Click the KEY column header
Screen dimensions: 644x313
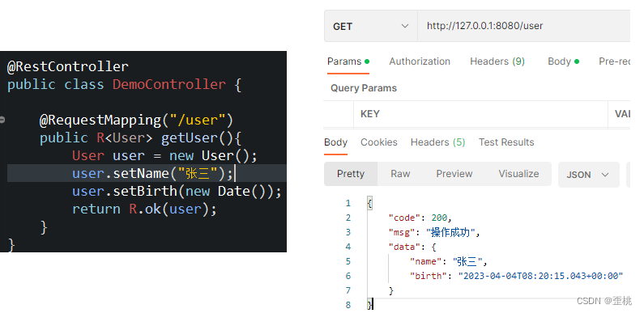click(x=370, y=114)
